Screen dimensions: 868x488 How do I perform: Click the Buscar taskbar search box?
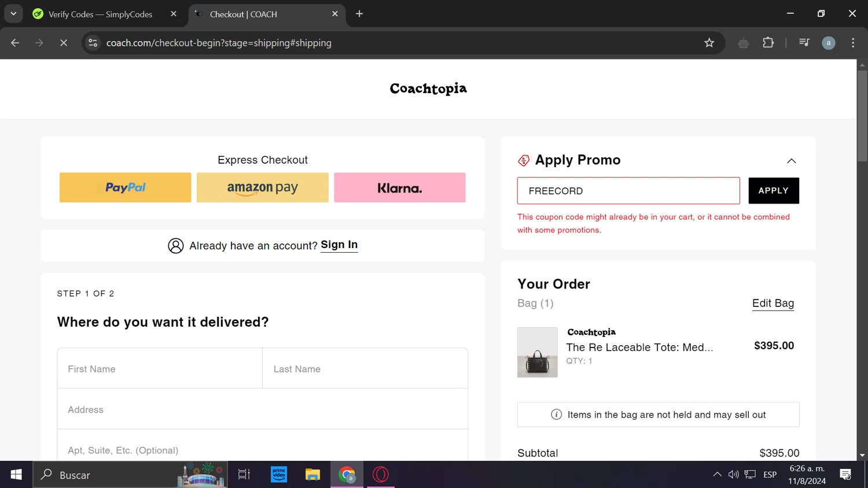pos(130,475)
